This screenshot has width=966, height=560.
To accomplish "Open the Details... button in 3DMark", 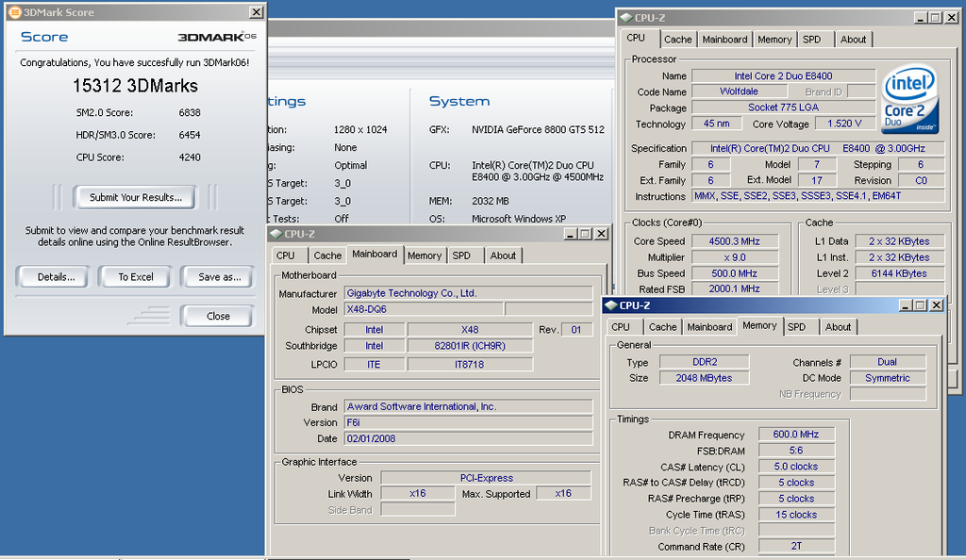I will click(x=56, y=277).
